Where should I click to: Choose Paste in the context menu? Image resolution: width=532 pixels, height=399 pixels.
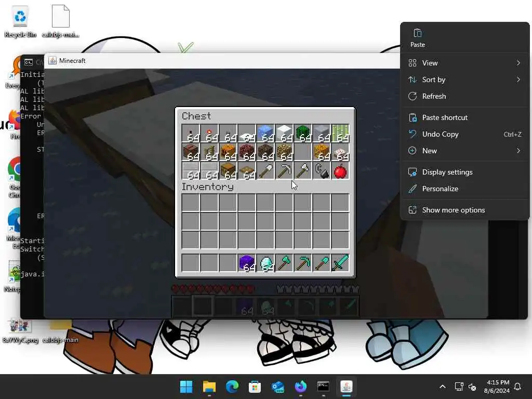coord(417,38)
